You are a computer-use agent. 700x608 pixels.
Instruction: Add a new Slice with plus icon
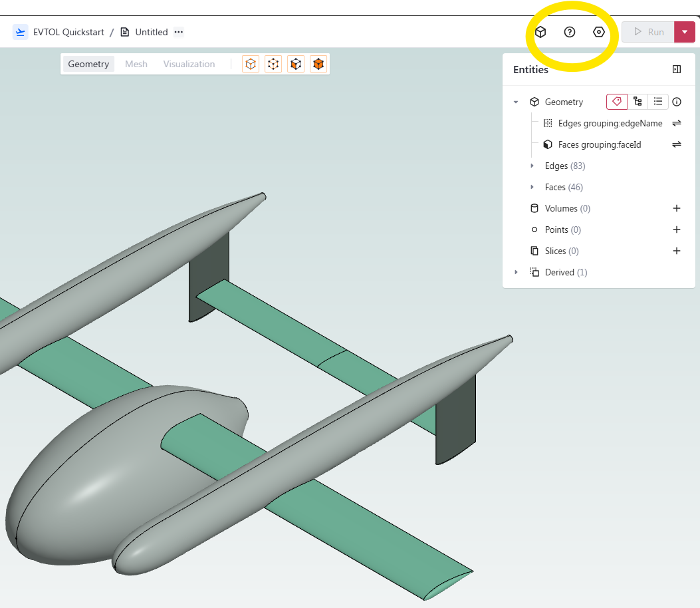click(677, 251)
